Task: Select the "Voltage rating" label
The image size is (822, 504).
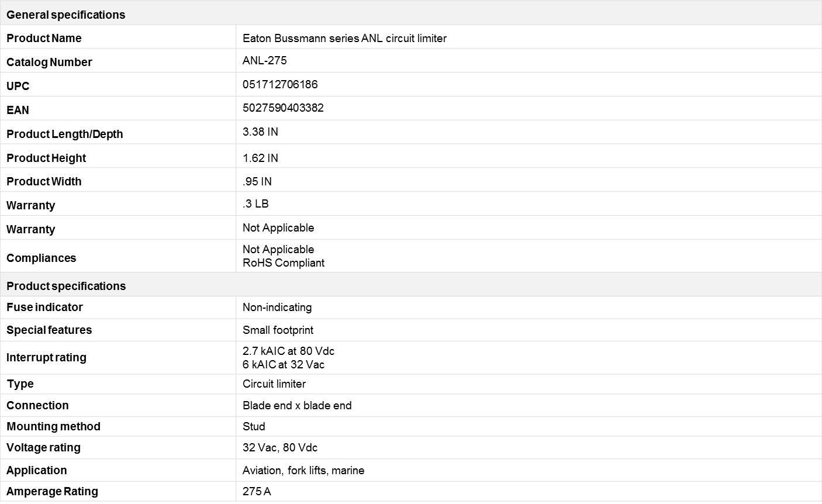Action: click(x=43, y=447)
